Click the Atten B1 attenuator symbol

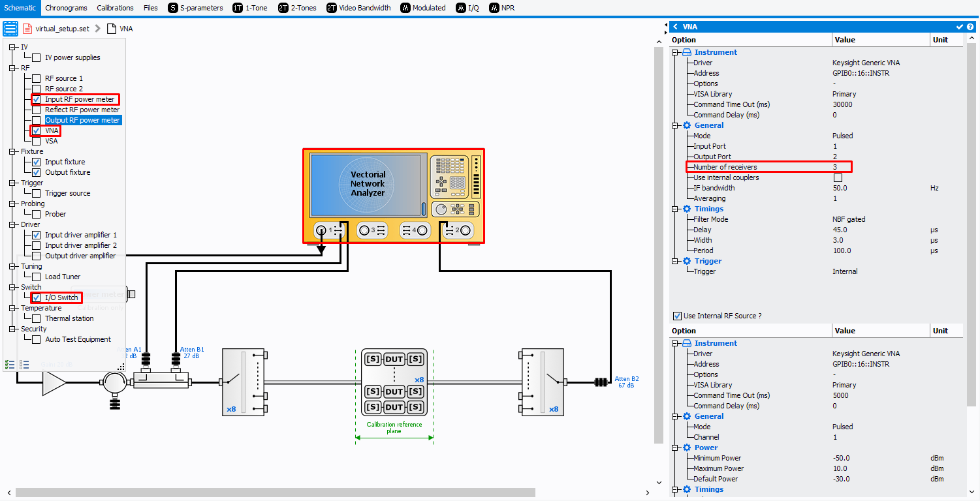coord(176,360)
